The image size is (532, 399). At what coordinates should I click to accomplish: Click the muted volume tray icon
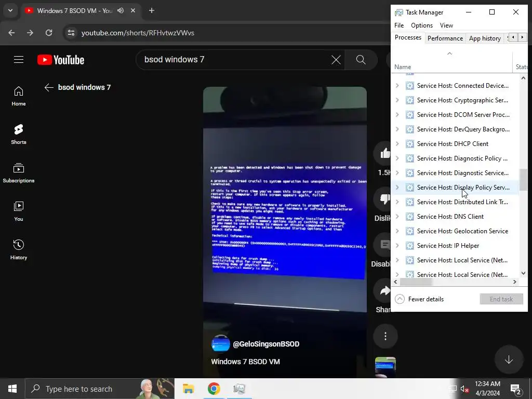(465, 389)
